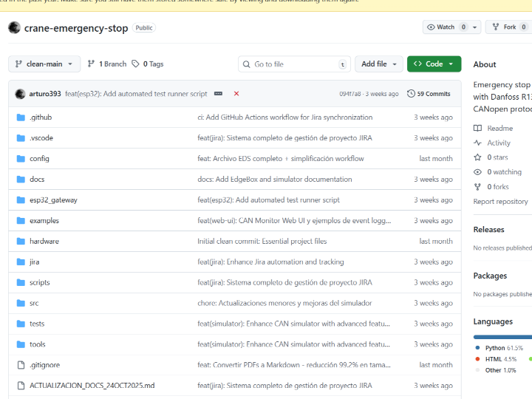The image size is (532, 399).
Task: Open the Activity link in About
Action: coord(499,143)
